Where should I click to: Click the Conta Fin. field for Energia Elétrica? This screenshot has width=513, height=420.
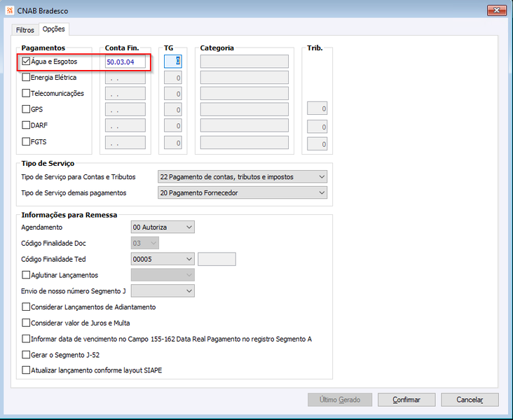click(x=125, y=78)
